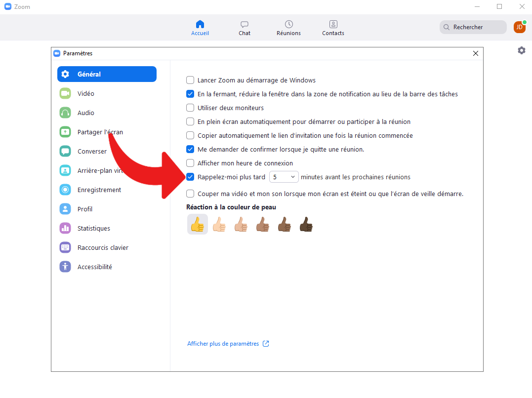Click the green Vidéo camera icon

click(65, 93)
